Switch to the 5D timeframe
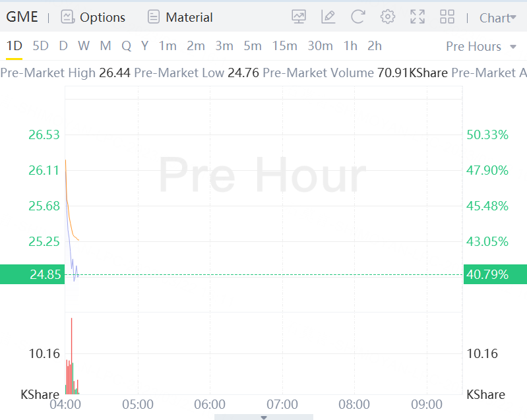 tap(40, 45)
